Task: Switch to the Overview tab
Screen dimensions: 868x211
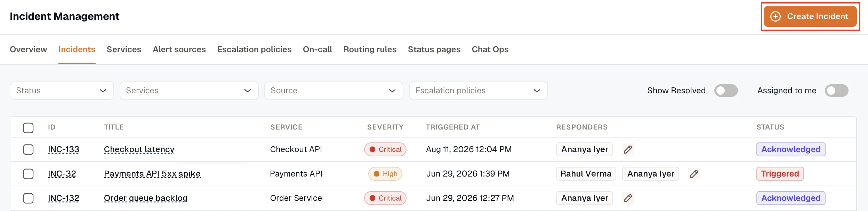Action: pyautogui.click(x=29, y=49)
